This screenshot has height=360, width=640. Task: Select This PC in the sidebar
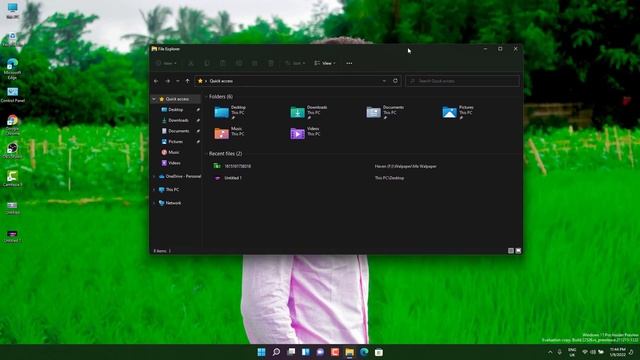[172, 189]
